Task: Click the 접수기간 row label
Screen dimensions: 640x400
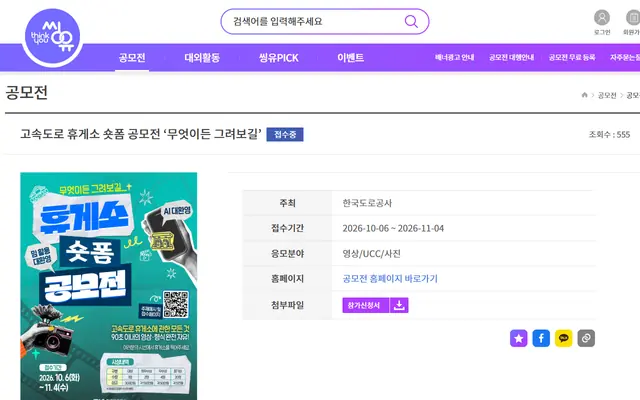Action: (x=287, y=228)
